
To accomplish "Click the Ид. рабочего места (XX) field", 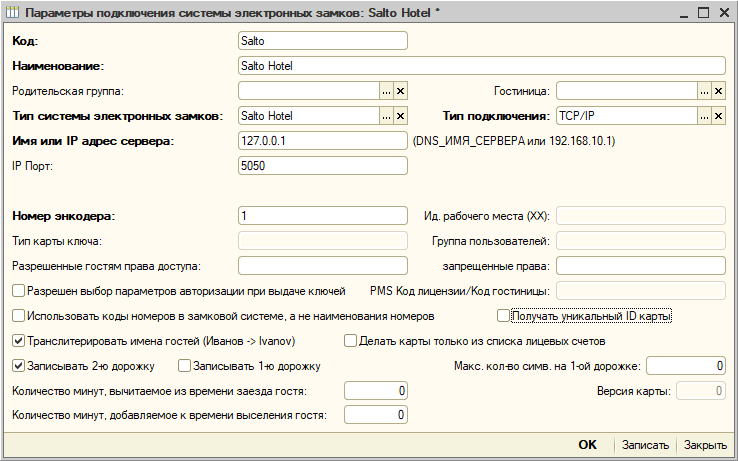I will pos(641,216).
